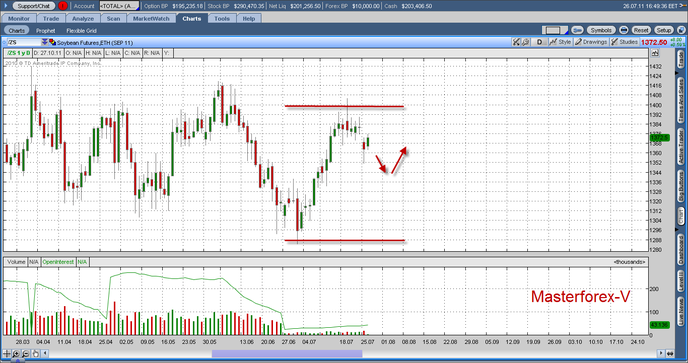
Task: Click the Reset button
Action: pyautogui.click(x=641, y=30)
